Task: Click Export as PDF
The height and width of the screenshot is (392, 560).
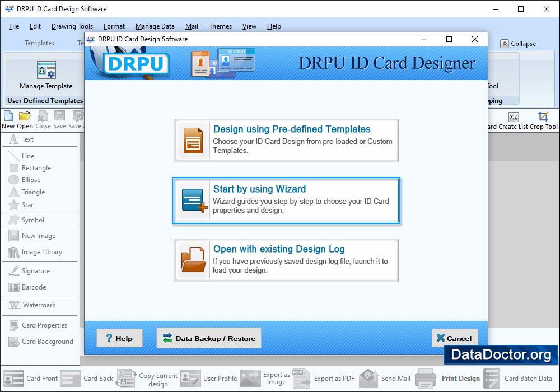Action: tap(324, 379)
